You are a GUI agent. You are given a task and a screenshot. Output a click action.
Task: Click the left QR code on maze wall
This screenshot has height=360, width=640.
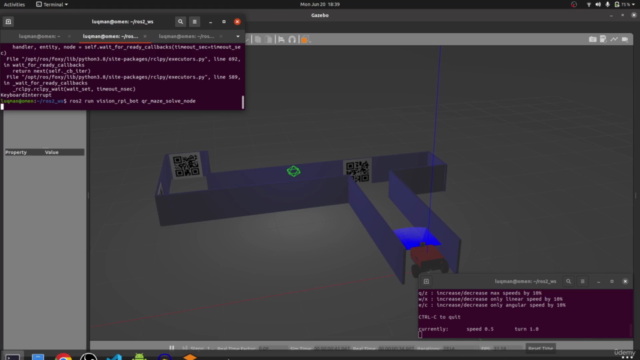186,166
